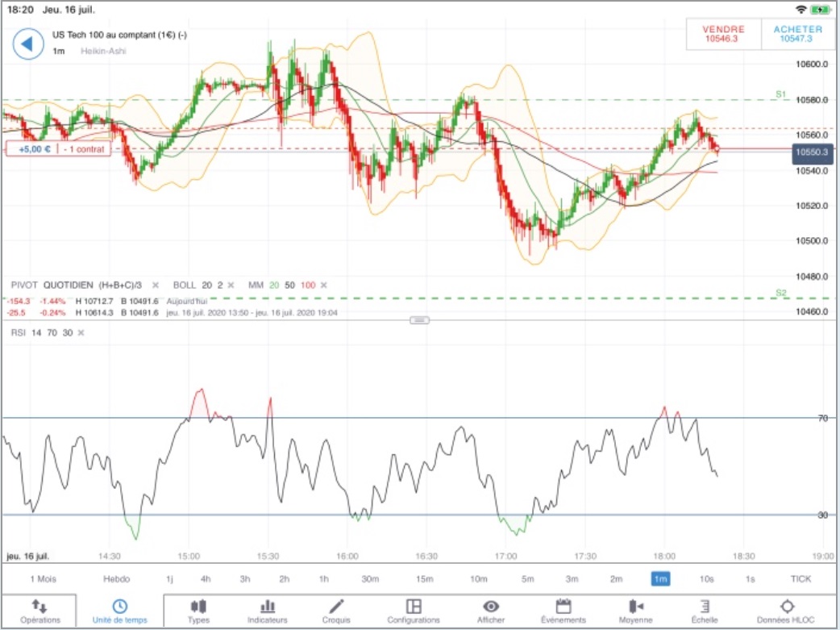
Task: Open the Indicateurs bar chart icon
Action: (268, 607)
